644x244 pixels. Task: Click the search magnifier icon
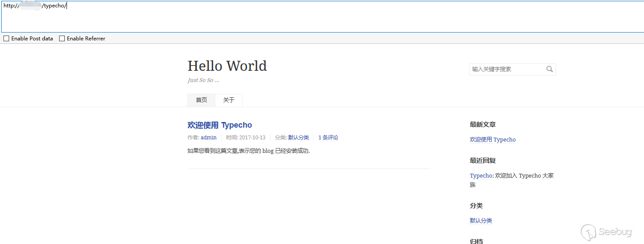click(x=550, y=69)
